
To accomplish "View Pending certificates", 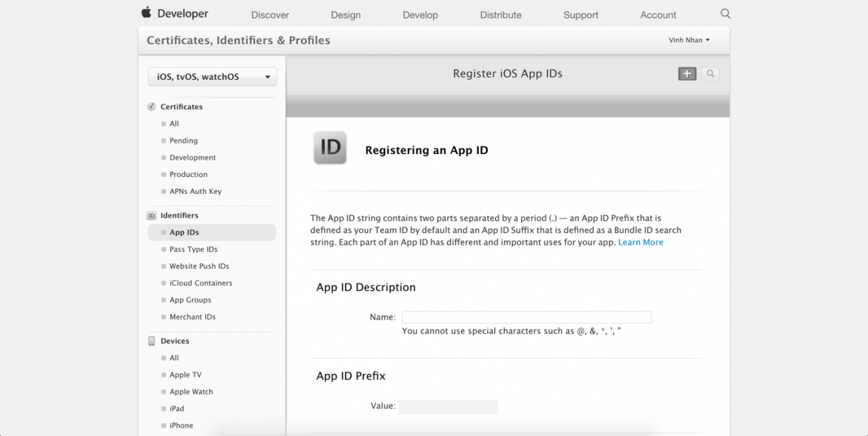I will click(183, 140).
